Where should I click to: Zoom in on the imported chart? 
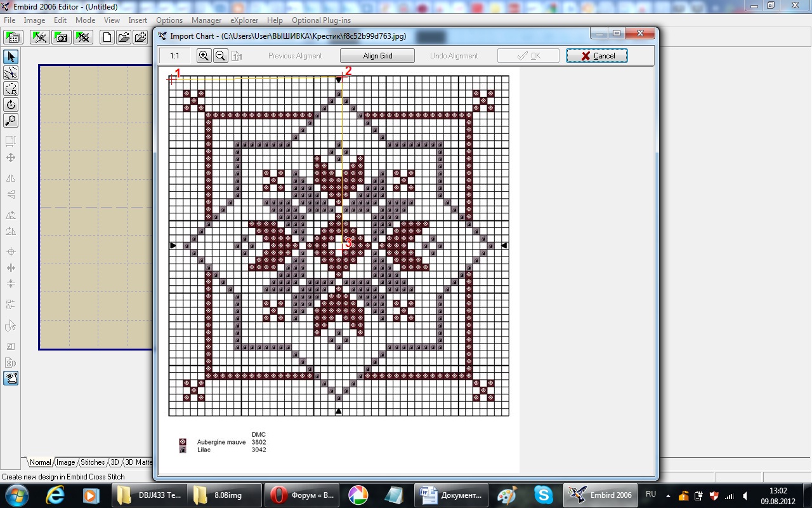coord(204,56)
